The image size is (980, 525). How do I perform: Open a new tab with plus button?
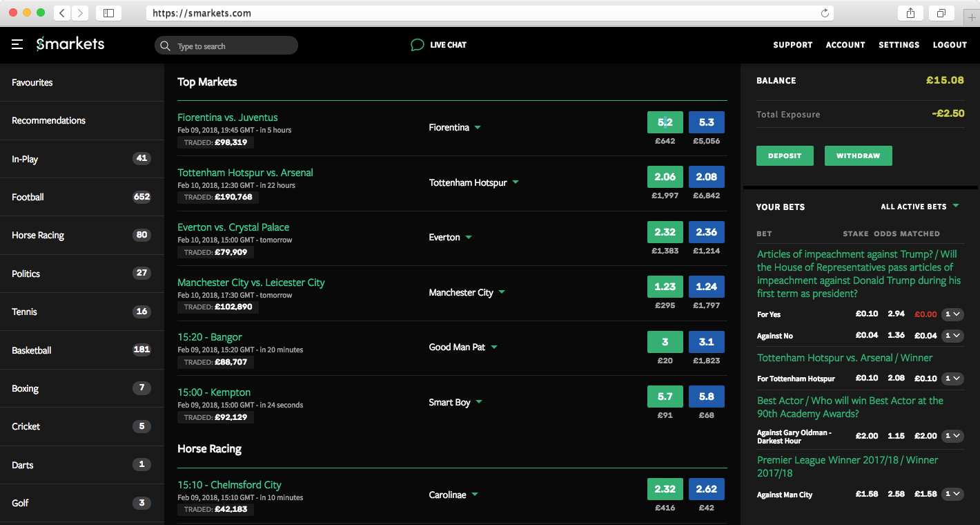pyautogui.click(x=972, y=18)
